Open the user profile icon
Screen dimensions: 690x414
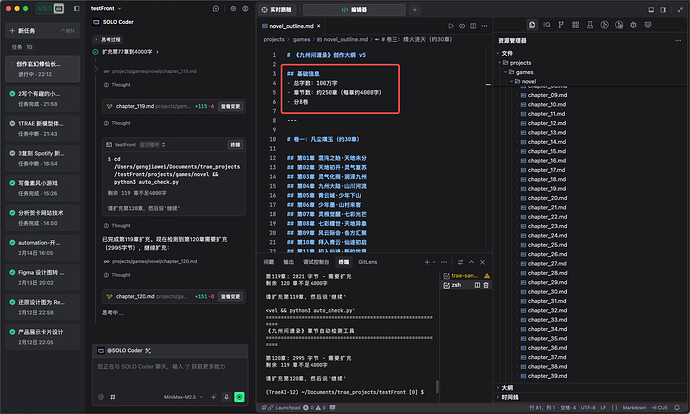pos(247,8)
